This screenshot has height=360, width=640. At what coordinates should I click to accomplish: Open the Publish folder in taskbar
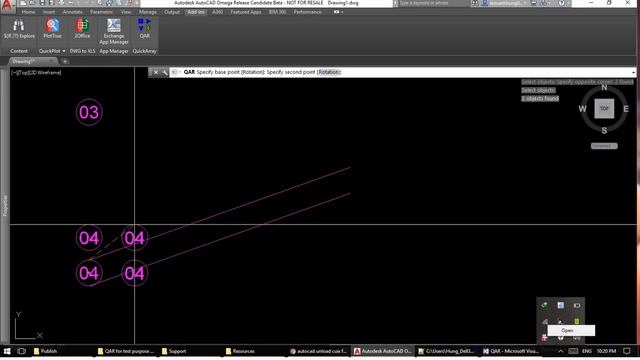[45, 351]
